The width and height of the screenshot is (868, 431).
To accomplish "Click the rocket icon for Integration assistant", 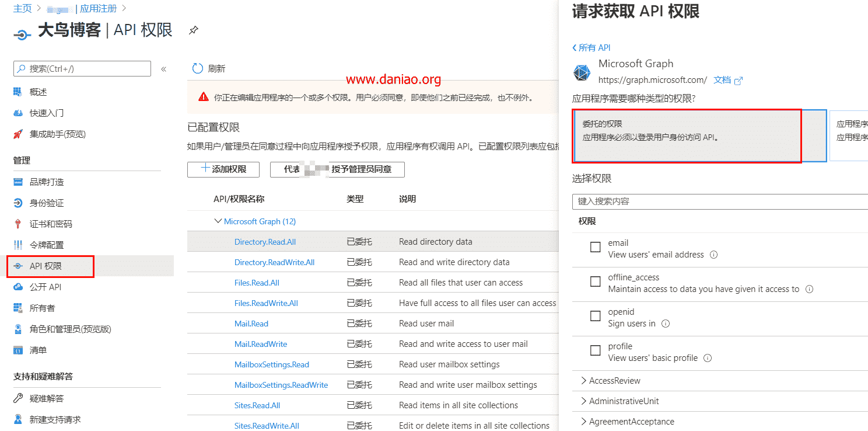I will [x=18, y=134].
